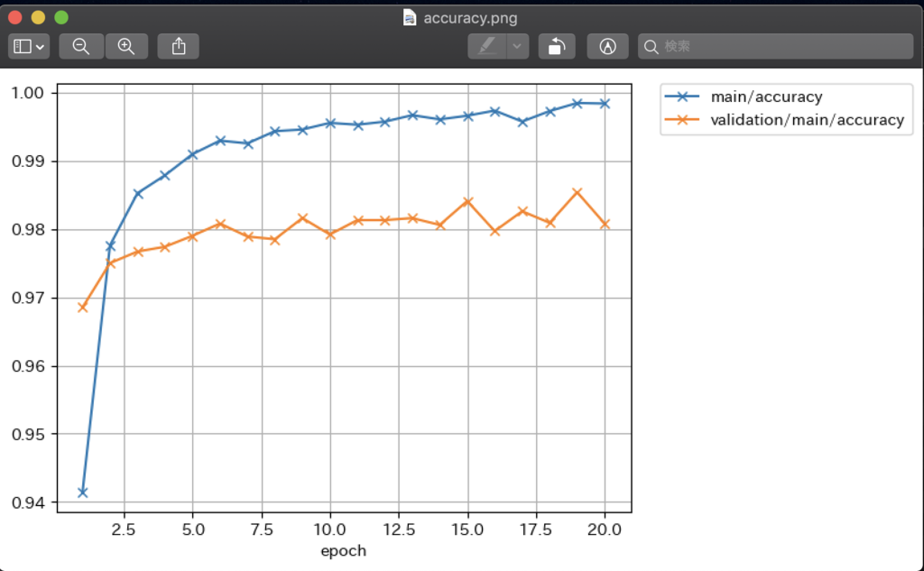Enter full screen with the green button
The width and height of the screenshot is (924, 571).
[x=61, y=18]
